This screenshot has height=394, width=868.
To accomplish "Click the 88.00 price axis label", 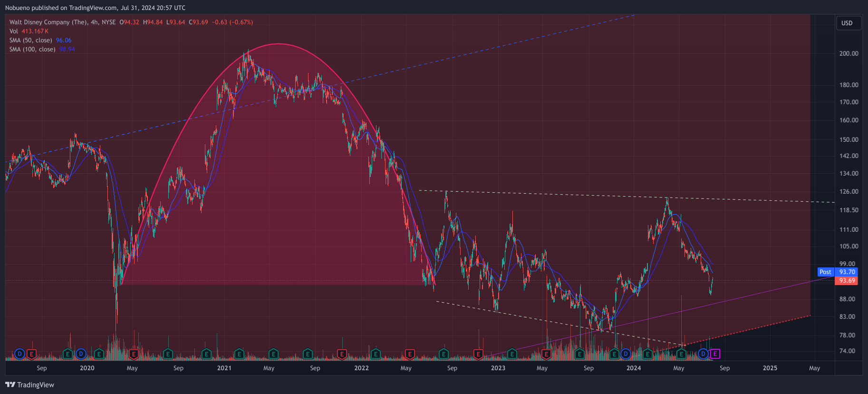I will click(848, 299).
